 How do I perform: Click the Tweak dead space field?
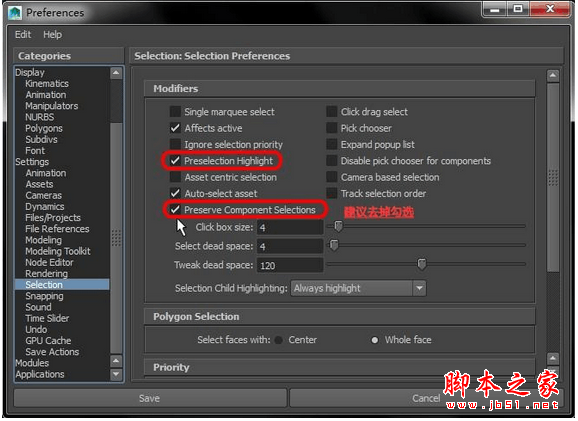tap(290, 265)
